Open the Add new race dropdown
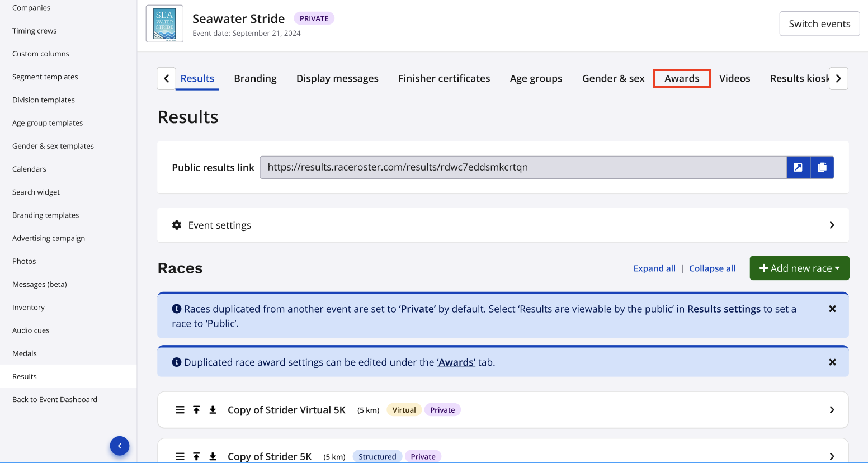868x463 pixels. tap(799, 268)
